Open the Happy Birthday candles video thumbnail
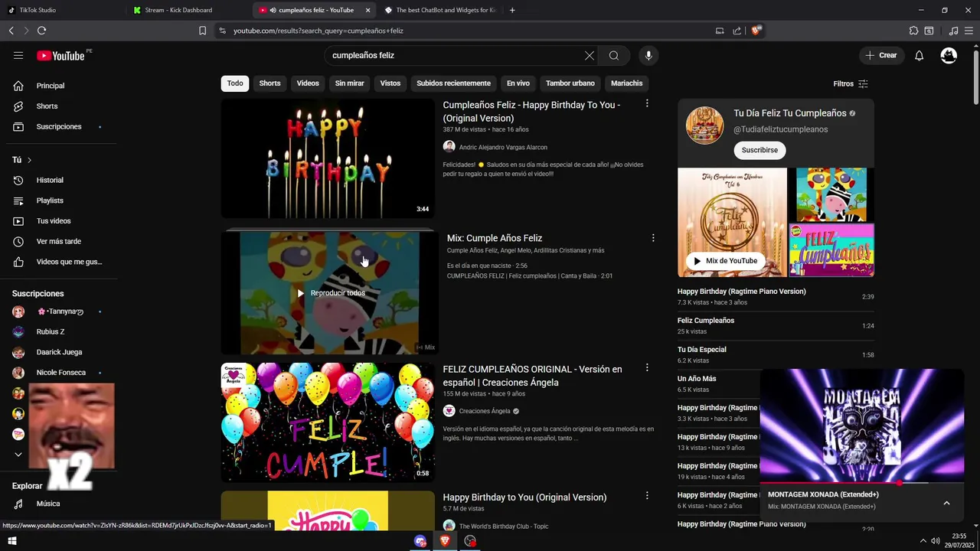The image size is (980, 551). pos(328,158)
